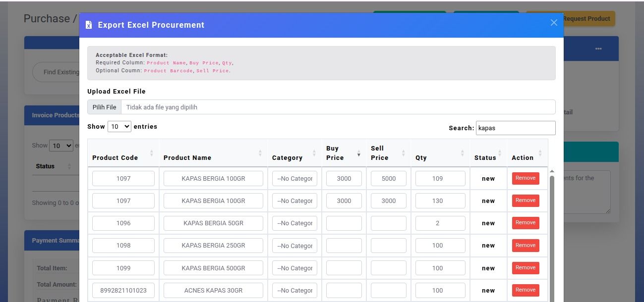The height and width of the screenshot is (302, 644).
Task: Open the Show entries count dropdown
Action: [119, 127]
